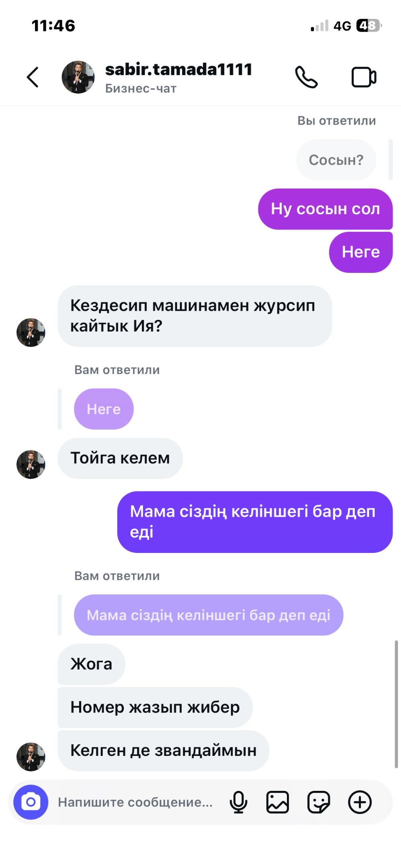
Task: Select the "Тойга келем" message
Action: click(x=120, y=458)
